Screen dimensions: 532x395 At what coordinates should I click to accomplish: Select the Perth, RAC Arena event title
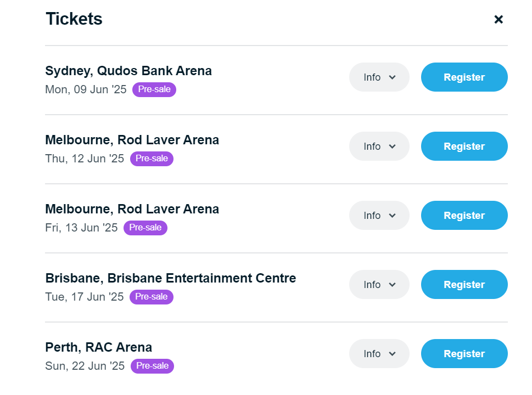point(99,347)
